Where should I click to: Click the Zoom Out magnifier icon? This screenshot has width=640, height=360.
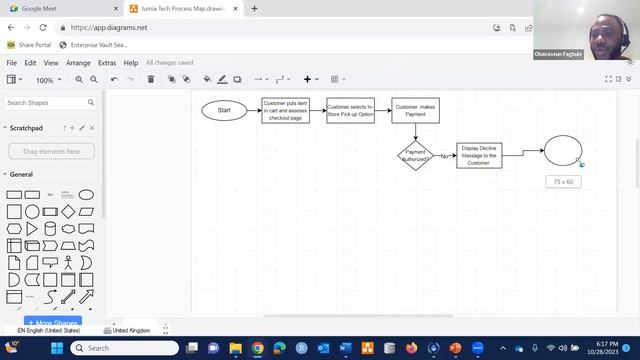pyautogui.click(x=94, y=80)
